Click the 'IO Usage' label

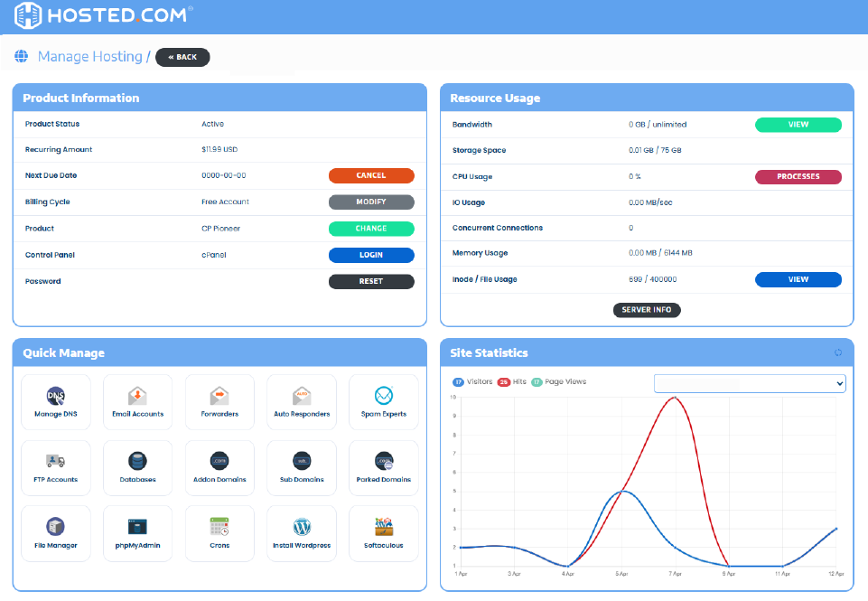point(468,202)
